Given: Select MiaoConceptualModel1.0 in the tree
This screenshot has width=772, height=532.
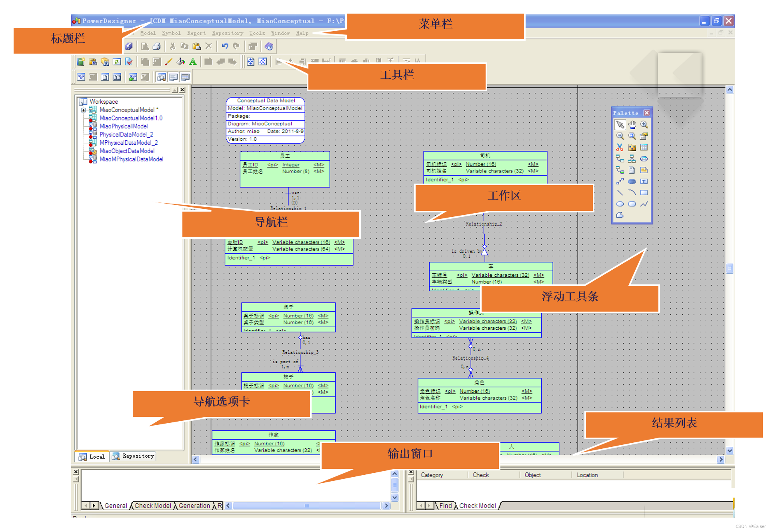Looking at the screenshot, I should 131,118.
